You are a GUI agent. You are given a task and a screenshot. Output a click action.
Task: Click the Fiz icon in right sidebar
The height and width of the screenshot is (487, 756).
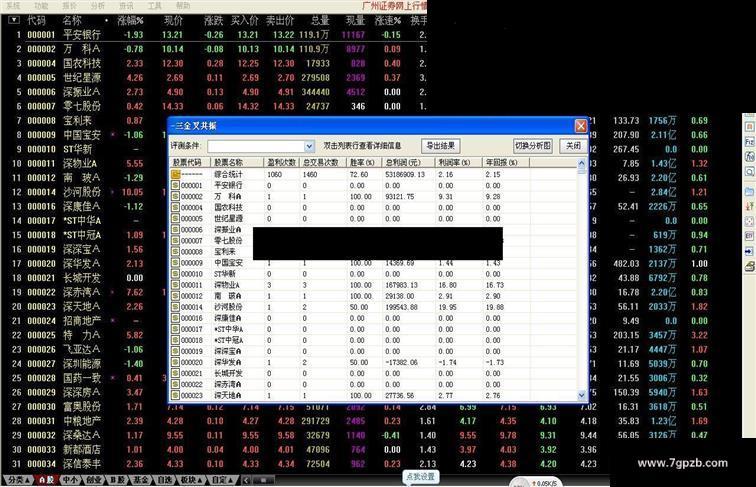pyautogui.click(x=749, y=142)
